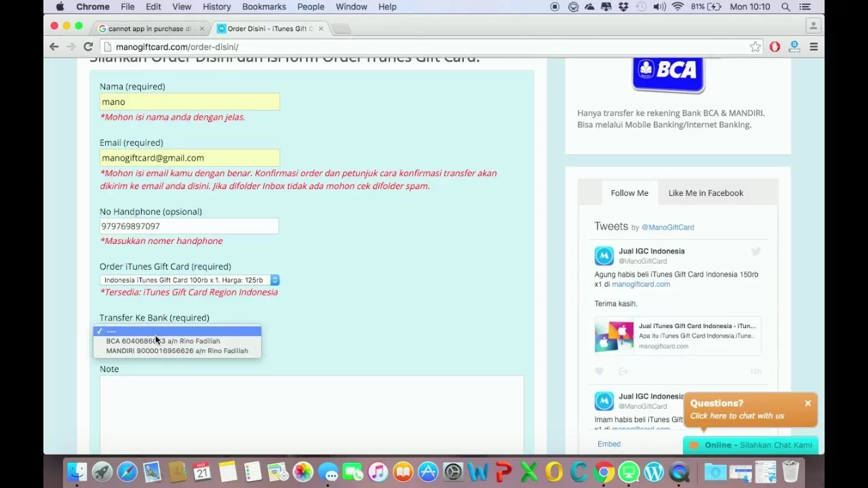Open the Help menu
The image size is (868, 488).
coord(387,7)
